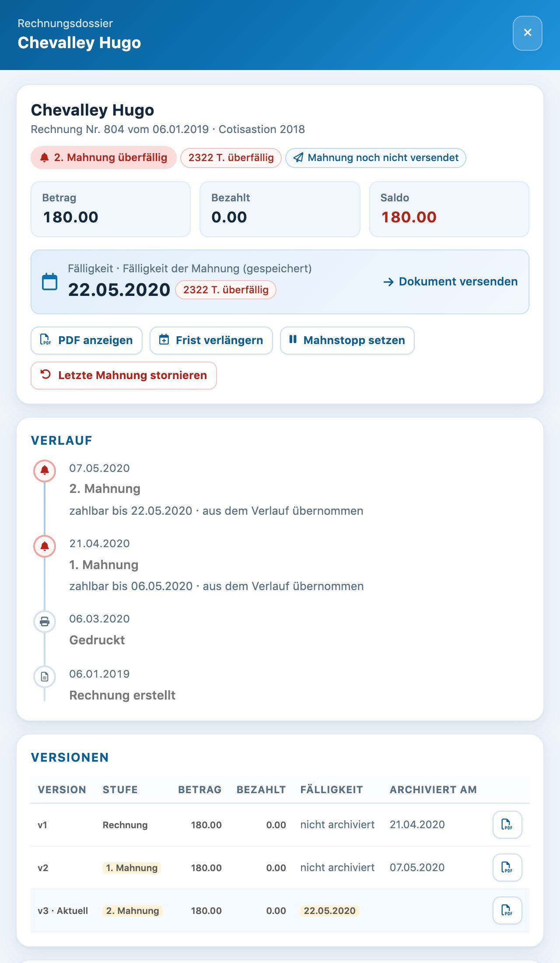Open PDF for v3 Aktuell row
The image size is (560, 963).
tap(507, 910)
